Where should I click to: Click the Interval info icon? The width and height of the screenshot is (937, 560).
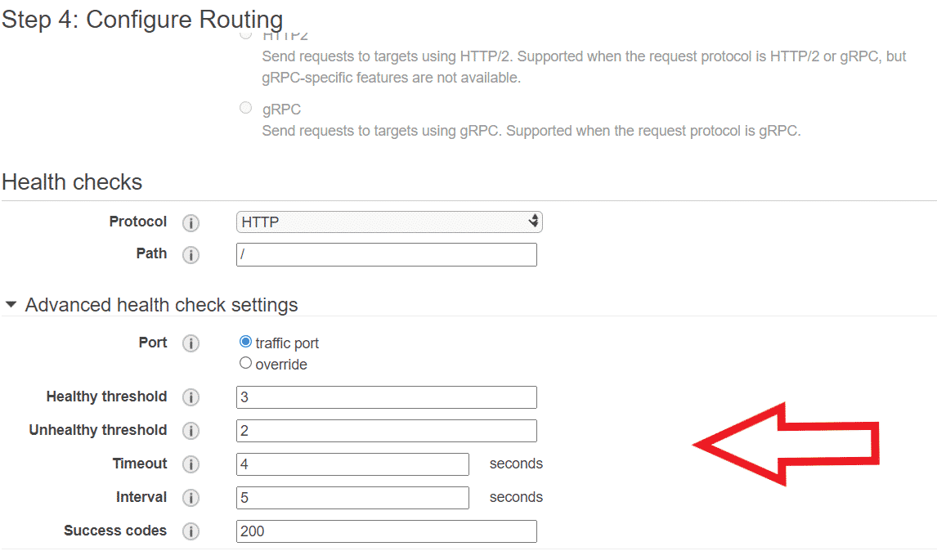click(x=191, y=498)
